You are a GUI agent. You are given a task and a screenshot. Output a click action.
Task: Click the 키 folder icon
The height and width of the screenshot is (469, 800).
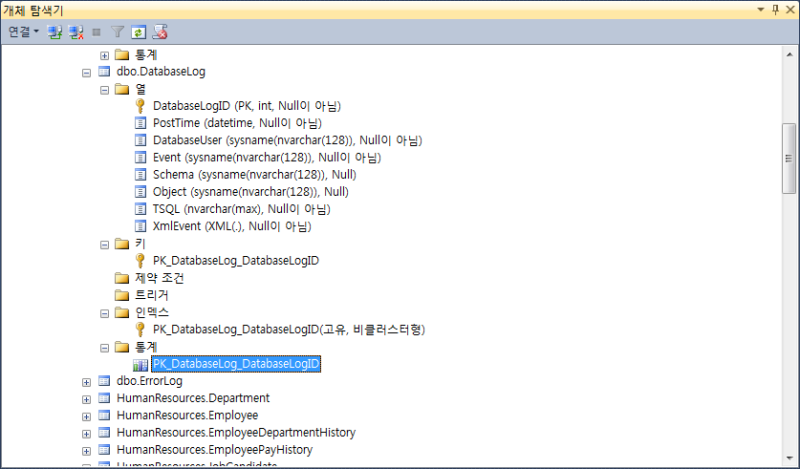click(x=122, y=243)
